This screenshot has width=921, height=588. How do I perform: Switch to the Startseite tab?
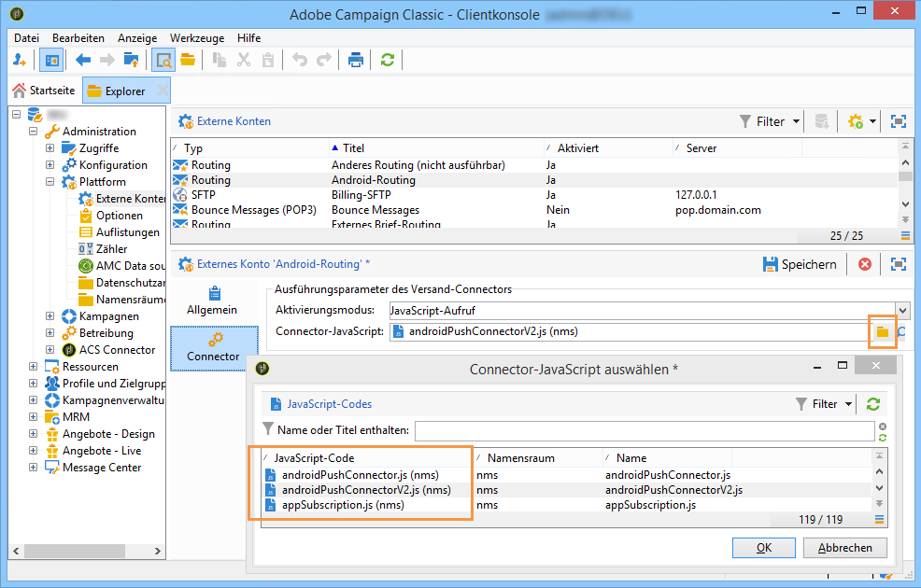[x=45, y=91]
